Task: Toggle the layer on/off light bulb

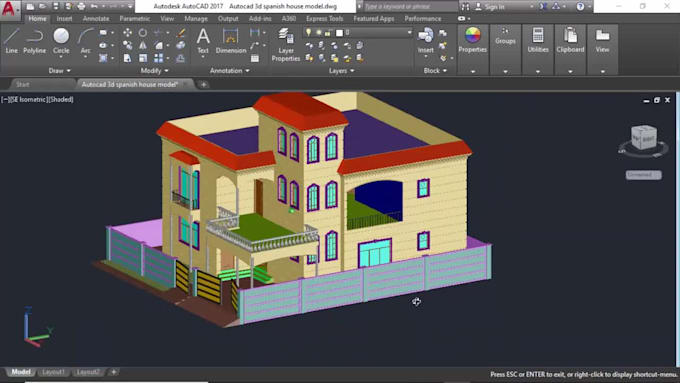Action: (308, 33)
